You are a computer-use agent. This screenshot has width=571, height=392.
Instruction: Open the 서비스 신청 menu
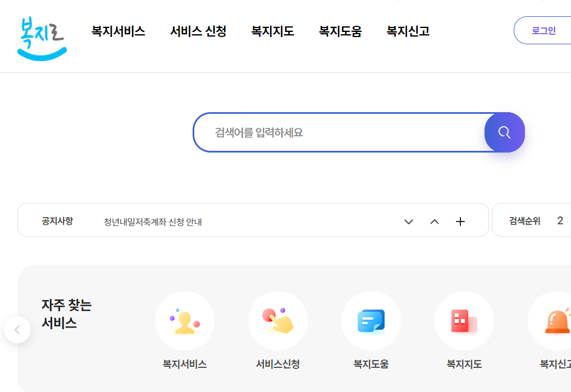point(198,31)
